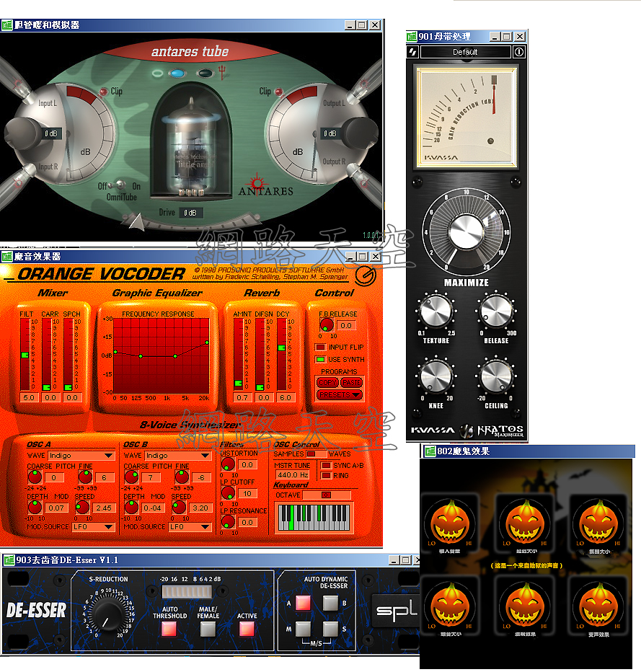This screenshot has height=672, width=641.
Task: Open the OSC B MOD SOURCE dropdown
Action: (192, 527)
